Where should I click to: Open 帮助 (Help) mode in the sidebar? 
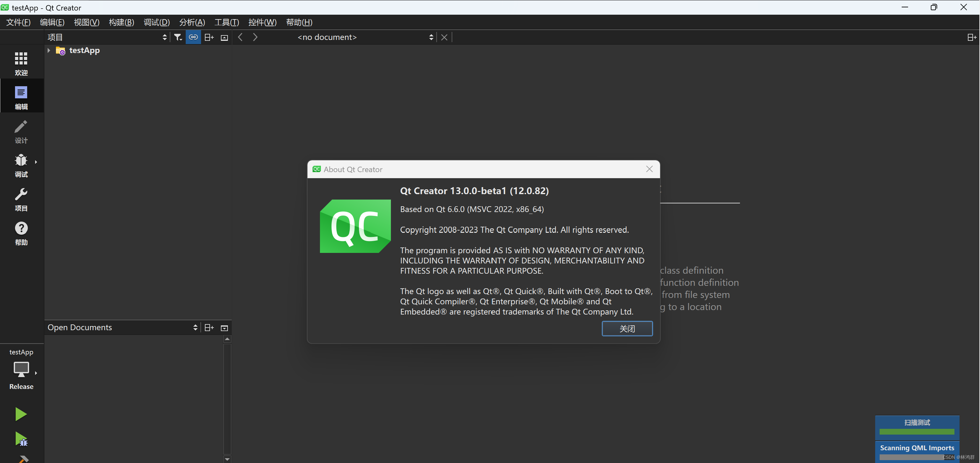click(x=21, y=233)
